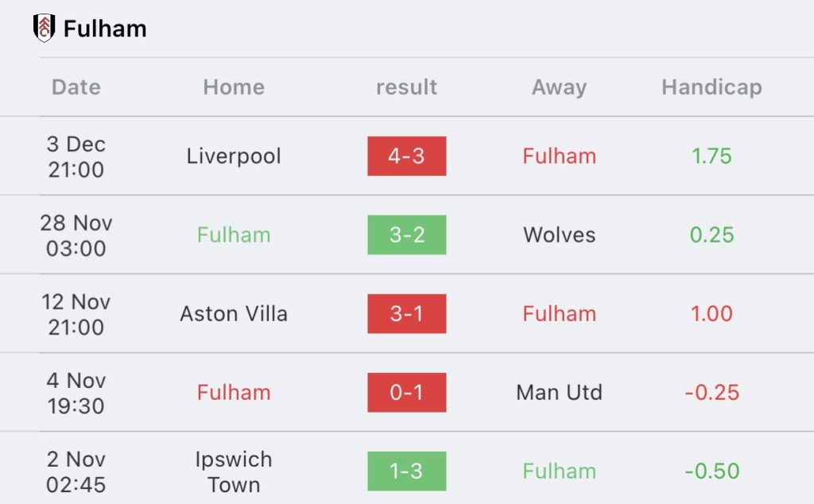Click the Wolves team name
Viewport: 814px width, 504px height.
coord(559,235)
